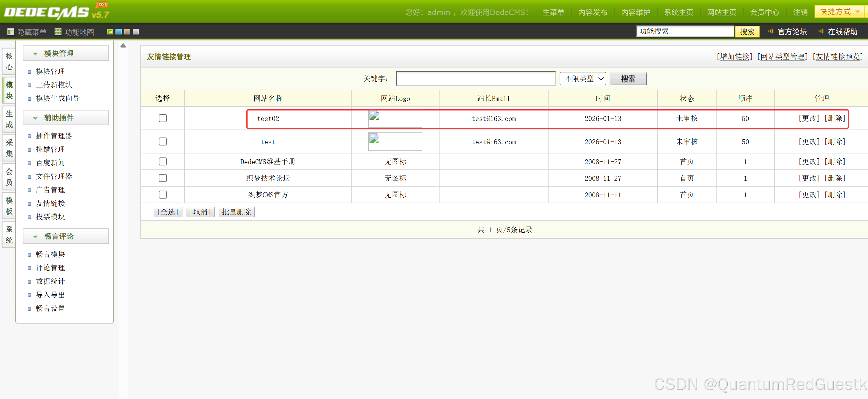Select the blue theme color swatch
Viewport: 868px width, 399px height.
point(118,32)
